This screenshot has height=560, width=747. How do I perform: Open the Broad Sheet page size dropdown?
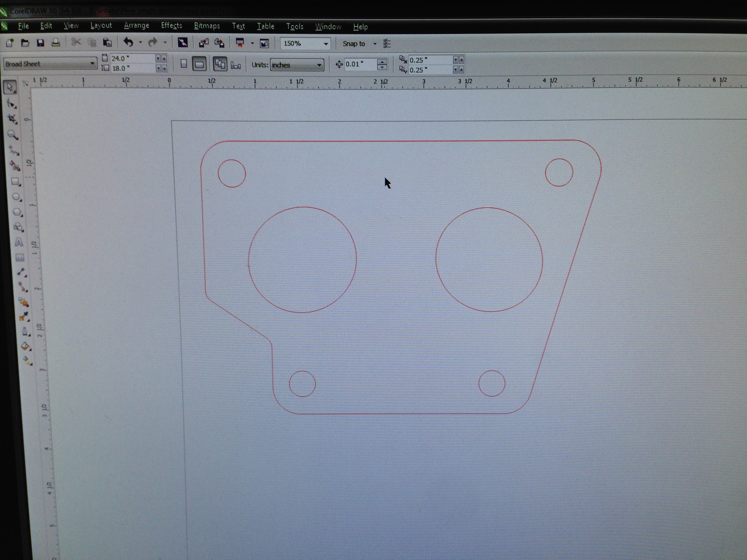[x=92, y=63]
